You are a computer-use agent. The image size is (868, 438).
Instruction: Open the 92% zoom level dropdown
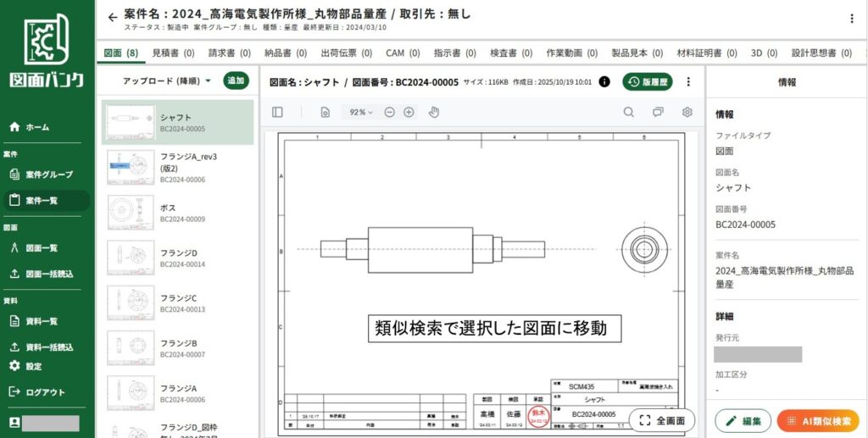tap(360, 112)
